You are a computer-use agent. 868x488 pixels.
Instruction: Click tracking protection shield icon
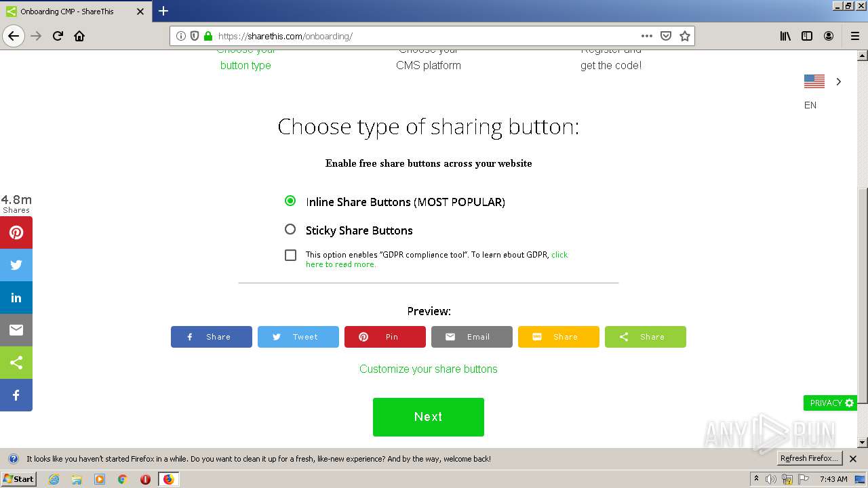pyautogui.click(x=195, y=36)
